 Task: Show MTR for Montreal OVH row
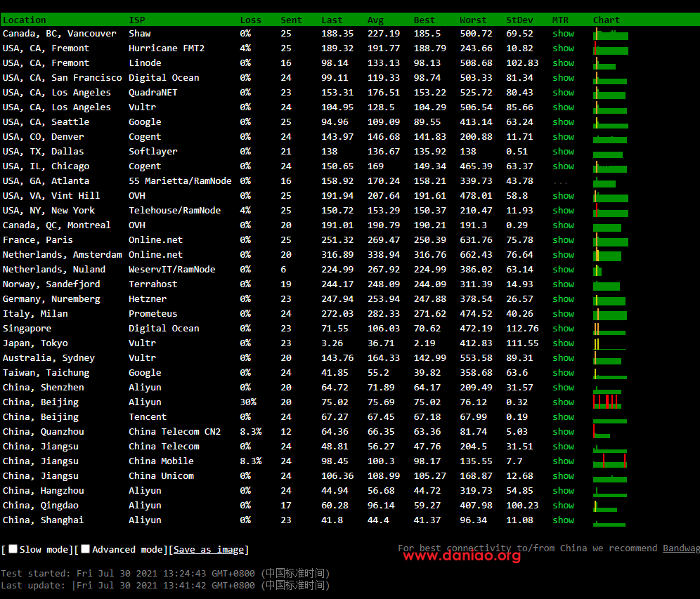pyautogui.click(x=563, y=225)
